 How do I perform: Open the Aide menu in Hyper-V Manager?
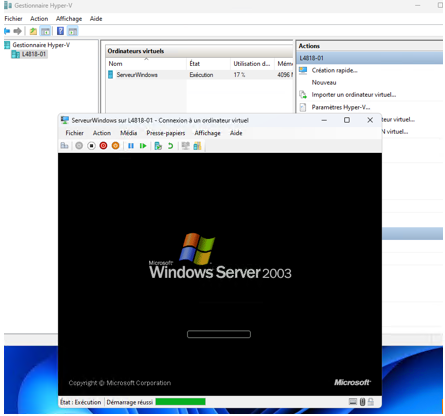[96, 19]
